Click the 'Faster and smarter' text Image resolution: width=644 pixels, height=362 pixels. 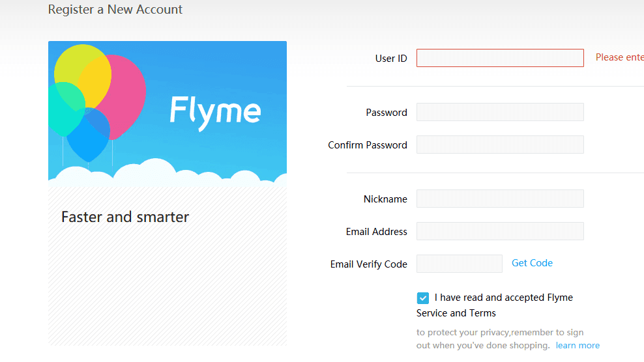tap(125, 217)
